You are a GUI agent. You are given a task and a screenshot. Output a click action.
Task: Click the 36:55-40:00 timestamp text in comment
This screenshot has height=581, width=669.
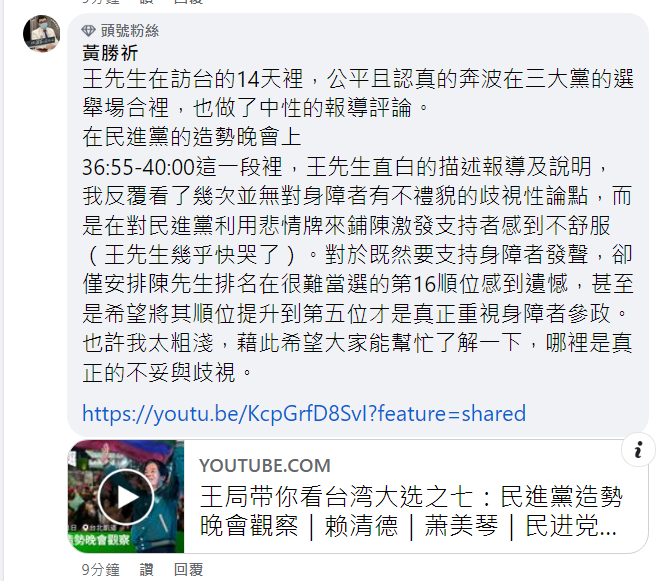click(x=138, y=167)
